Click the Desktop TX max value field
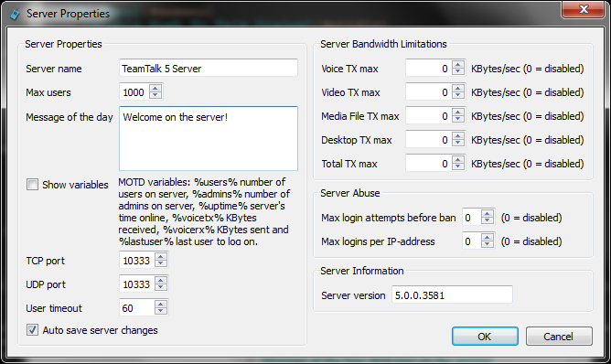Viewport: 611px width, 364px height. (429, 140)
